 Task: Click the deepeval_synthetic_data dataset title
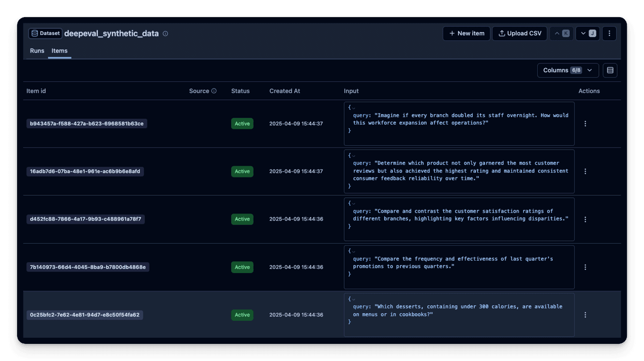pyautogui.click(x=112, y=33)
